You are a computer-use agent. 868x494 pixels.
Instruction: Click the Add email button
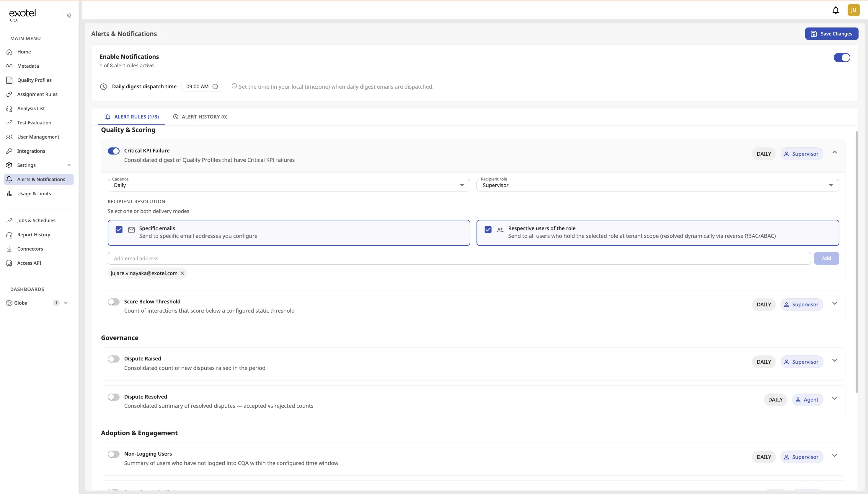tap(826, 258)
